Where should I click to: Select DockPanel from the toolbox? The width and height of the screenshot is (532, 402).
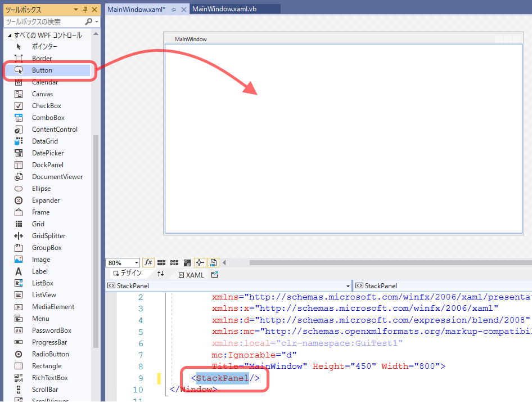click(x=47, y=165)
